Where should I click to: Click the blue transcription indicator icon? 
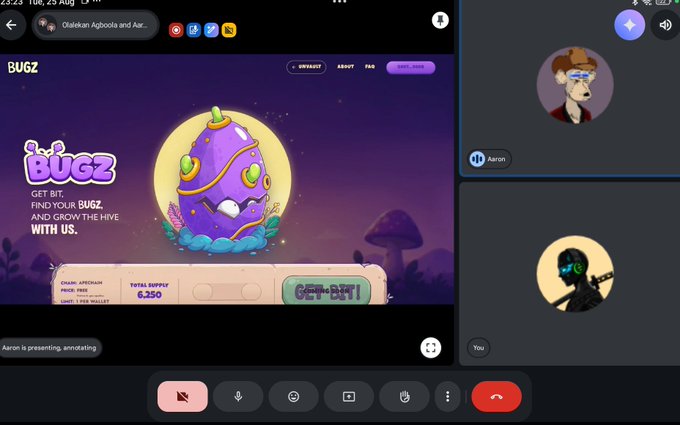click(193, 30)
